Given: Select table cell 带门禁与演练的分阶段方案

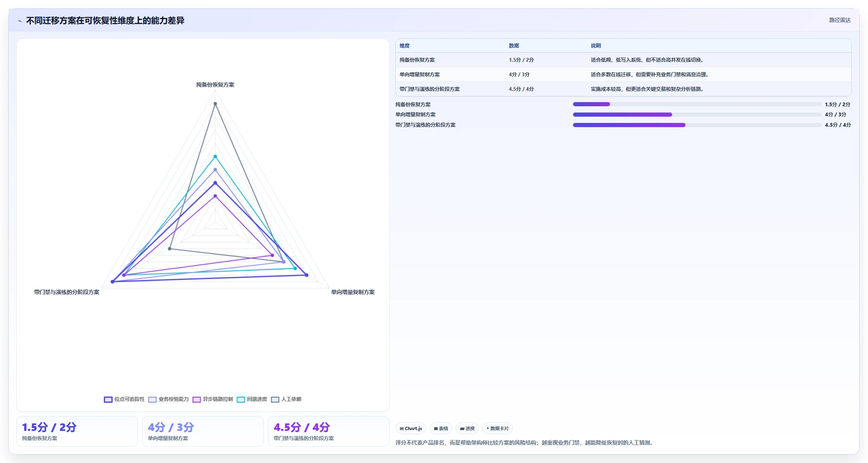Looking at the screenshot, I should tap(430, 89).
